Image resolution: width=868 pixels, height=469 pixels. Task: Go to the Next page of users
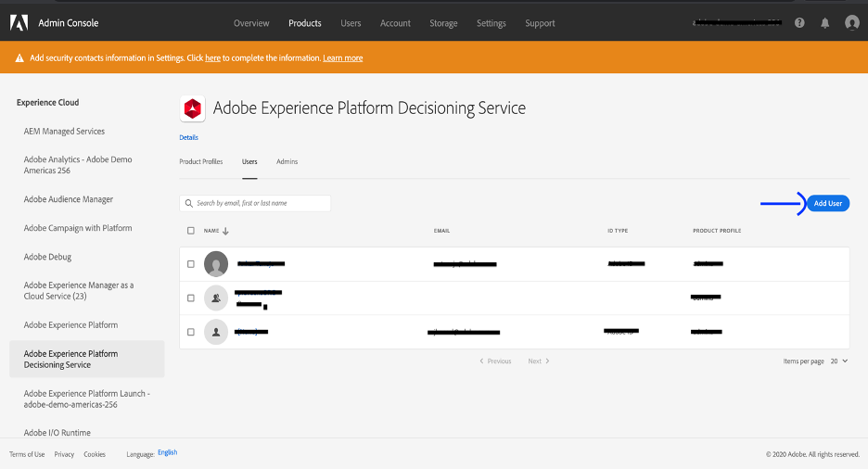[x=538, y=361]
